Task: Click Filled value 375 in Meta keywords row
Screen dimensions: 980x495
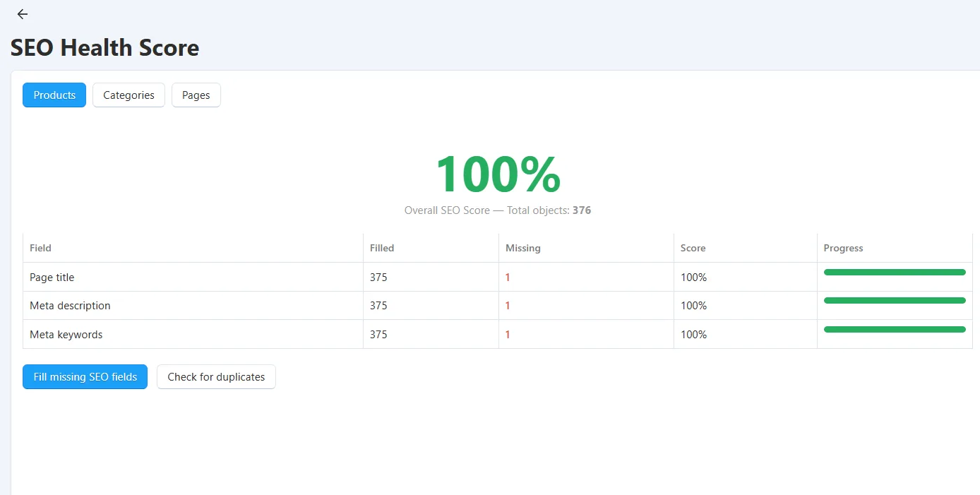Action: click(378, 335)
